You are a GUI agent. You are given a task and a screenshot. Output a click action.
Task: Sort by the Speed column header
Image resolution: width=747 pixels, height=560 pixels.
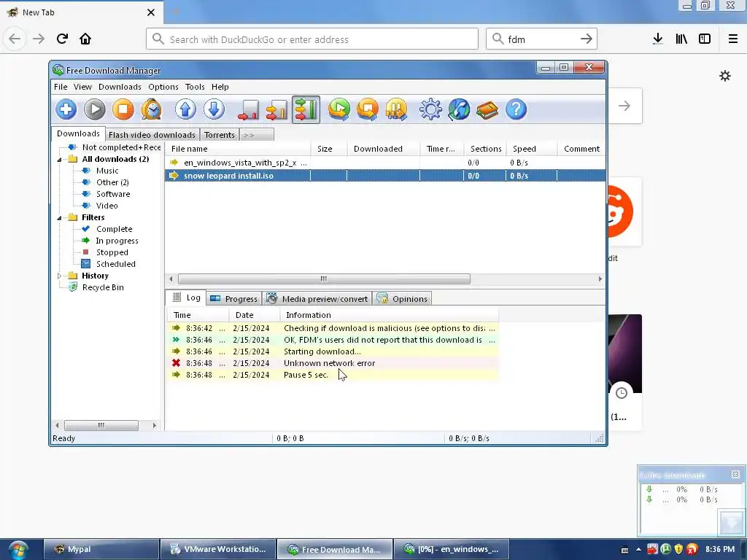[x=532, y=149]
